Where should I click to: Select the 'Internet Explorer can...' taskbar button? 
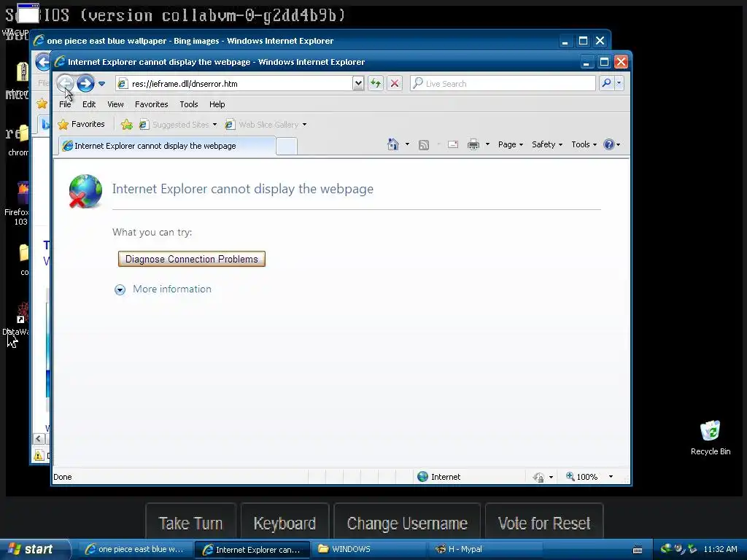pos(252,550)
